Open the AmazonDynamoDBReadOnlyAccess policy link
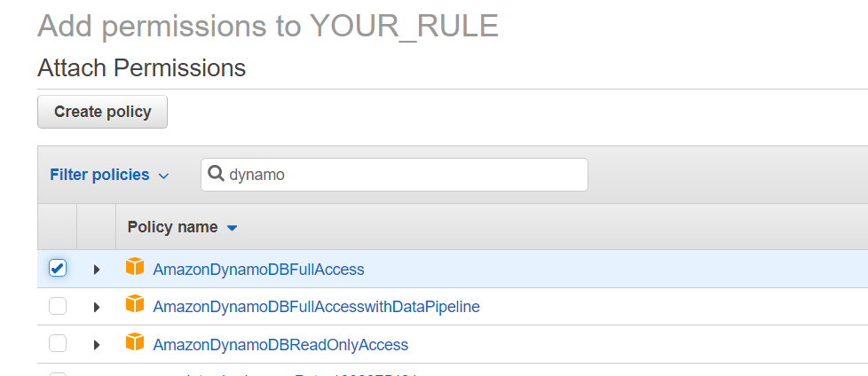 [280, 344]
